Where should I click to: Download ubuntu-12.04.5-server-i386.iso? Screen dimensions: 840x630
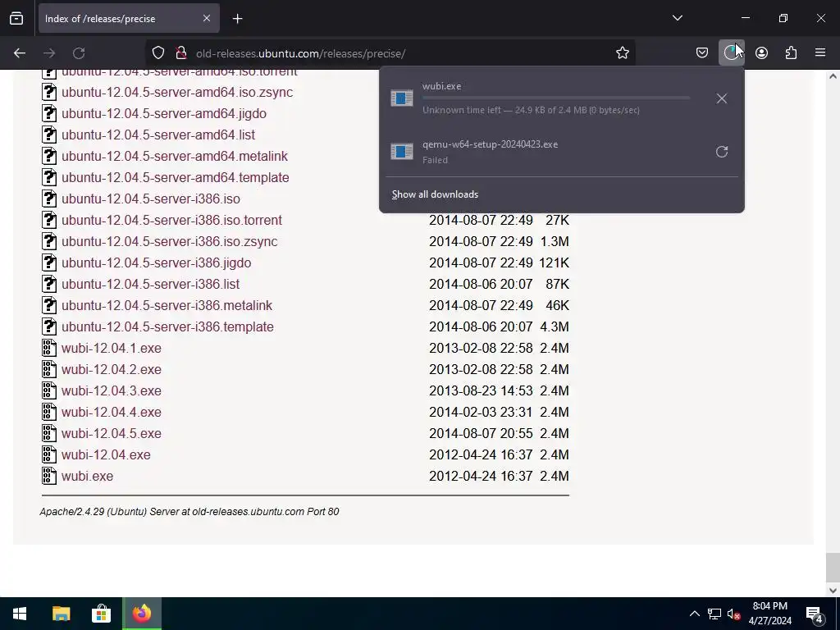click(151, 199)
